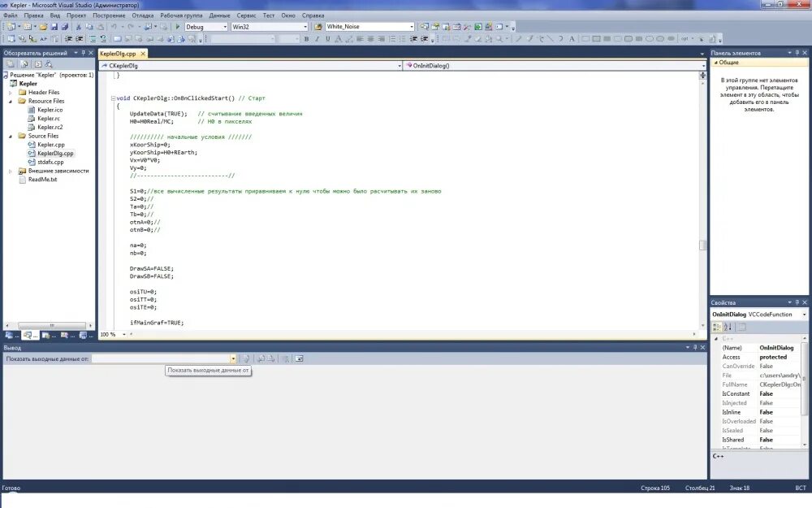Select Kepler.cpp in Source Files

(50, 145)
